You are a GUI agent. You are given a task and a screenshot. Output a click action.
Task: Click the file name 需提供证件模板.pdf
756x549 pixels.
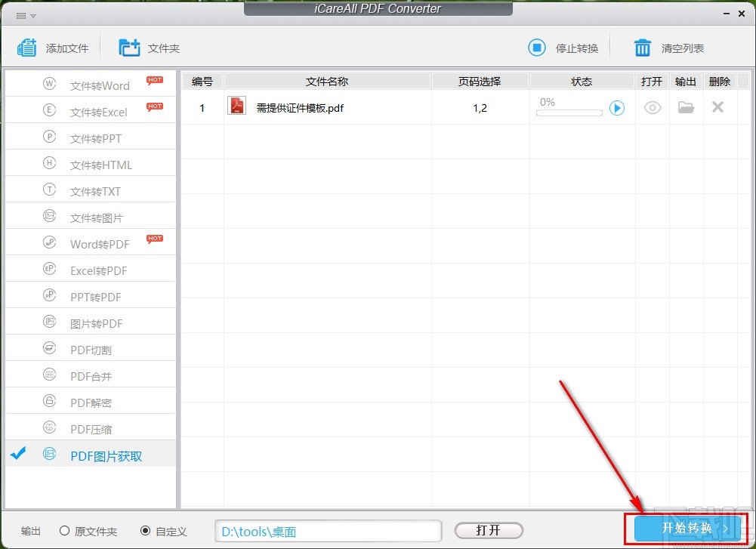[300, 108]
